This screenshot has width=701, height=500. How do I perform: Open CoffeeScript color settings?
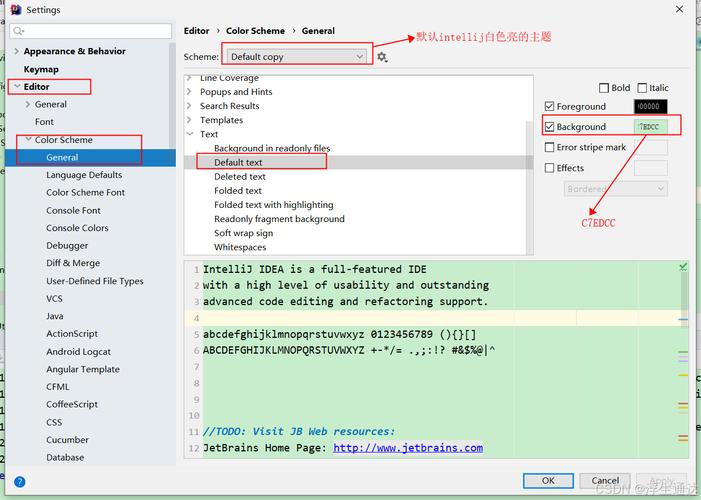72,404
